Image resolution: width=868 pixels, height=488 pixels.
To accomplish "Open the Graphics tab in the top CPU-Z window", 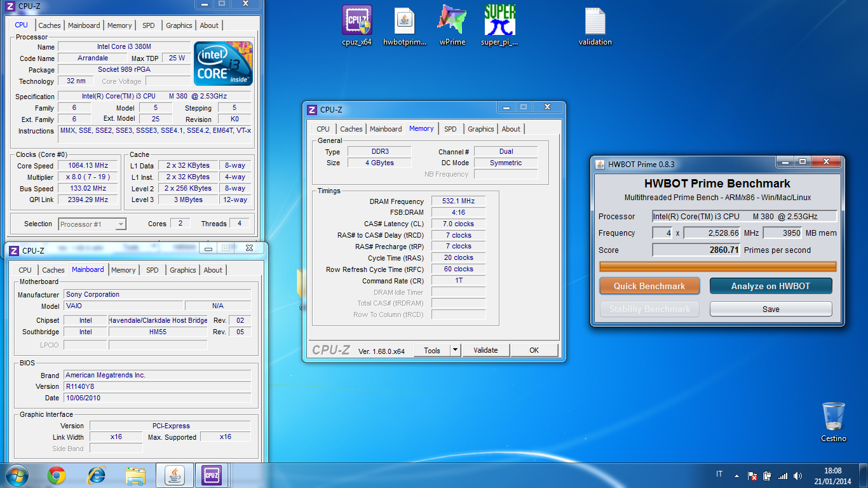I will (179, 25).
